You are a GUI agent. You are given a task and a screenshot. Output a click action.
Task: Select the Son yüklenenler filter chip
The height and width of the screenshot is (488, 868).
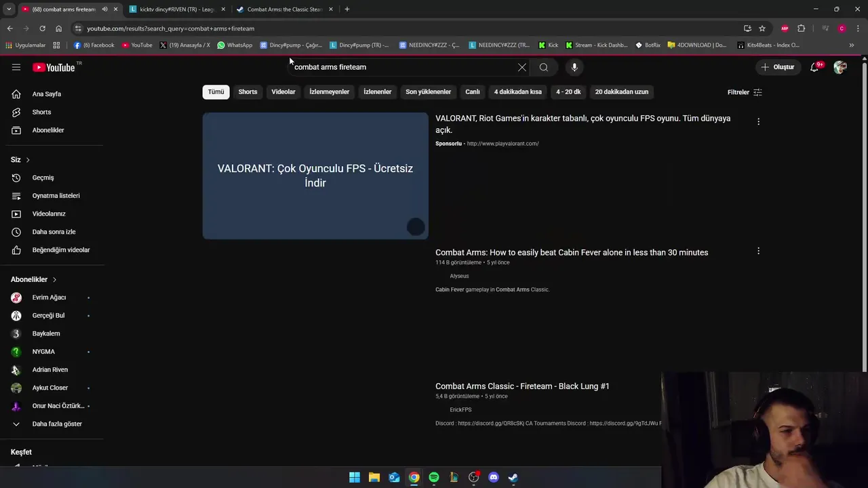click(428, 91)
